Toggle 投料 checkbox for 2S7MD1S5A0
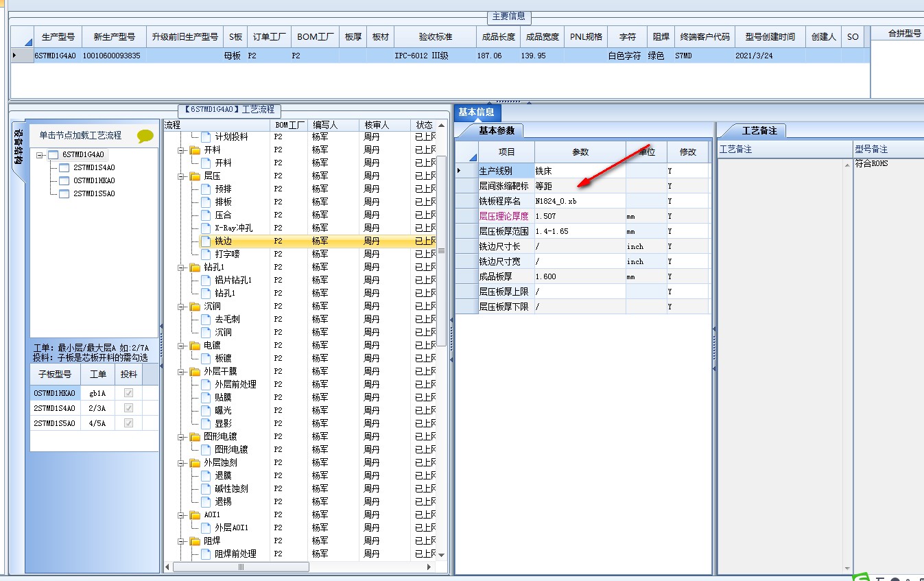 pyautogui.click(x=128, y=423)
